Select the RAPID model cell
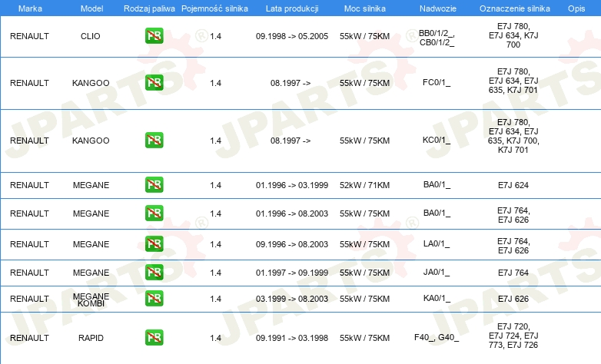Screen dimensions: 601x364 tap(91, 338)
